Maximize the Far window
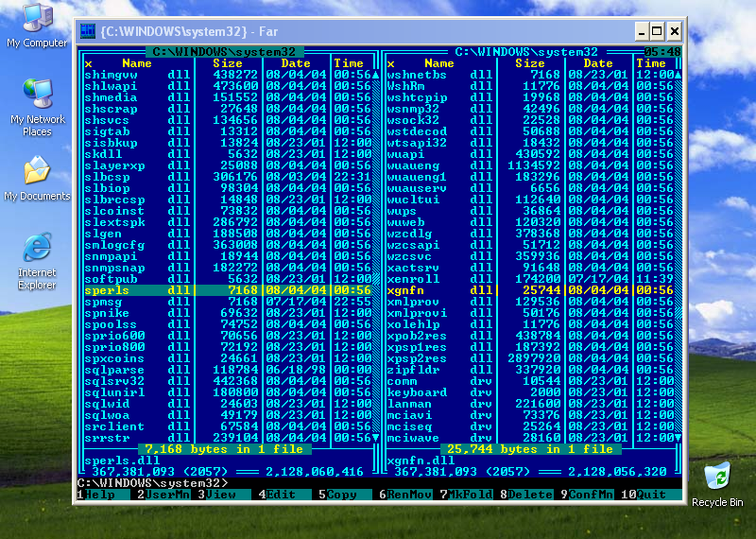Image resolution: width=756 pixels, height=539 pixels. pos(656,32)
